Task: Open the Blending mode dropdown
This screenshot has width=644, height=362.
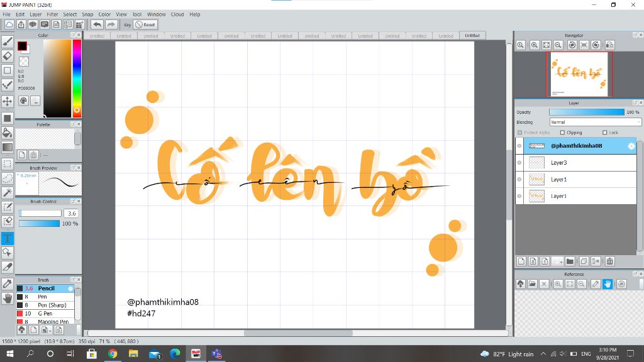Action: point(595,122)
